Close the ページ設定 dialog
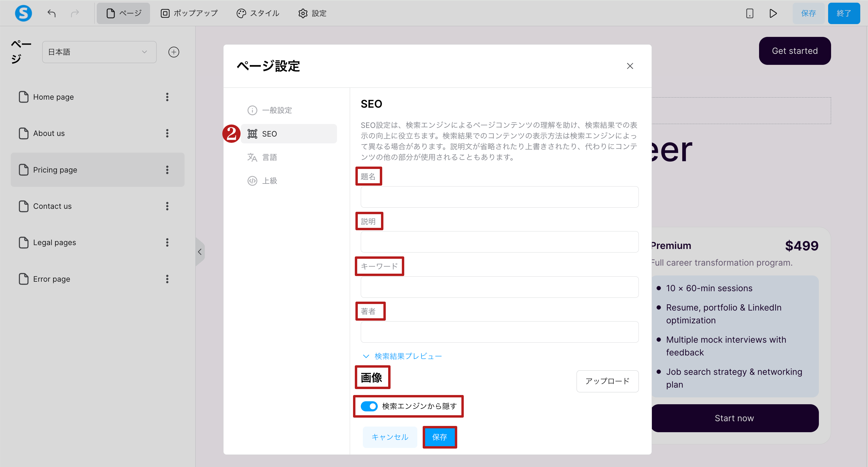The width and height of the screenshot is (868, 467). 630,66
